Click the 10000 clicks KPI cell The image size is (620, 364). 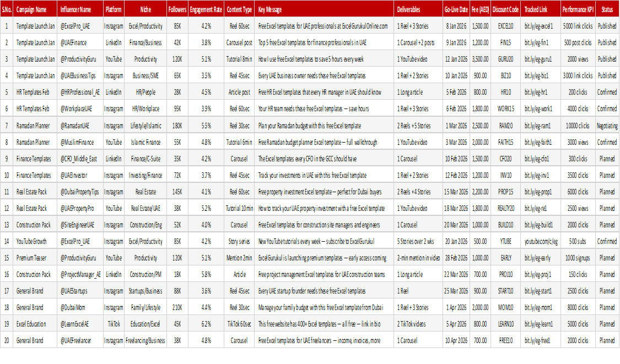coord(578,126)
